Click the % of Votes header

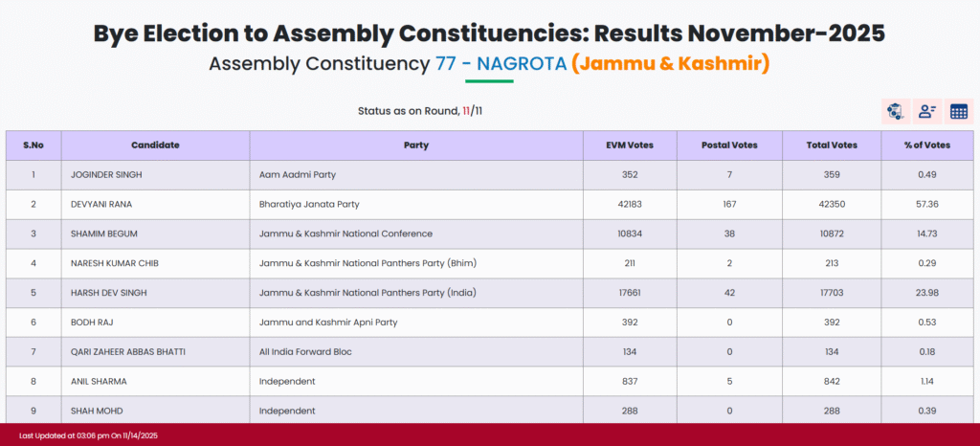[x=926, y=145]
